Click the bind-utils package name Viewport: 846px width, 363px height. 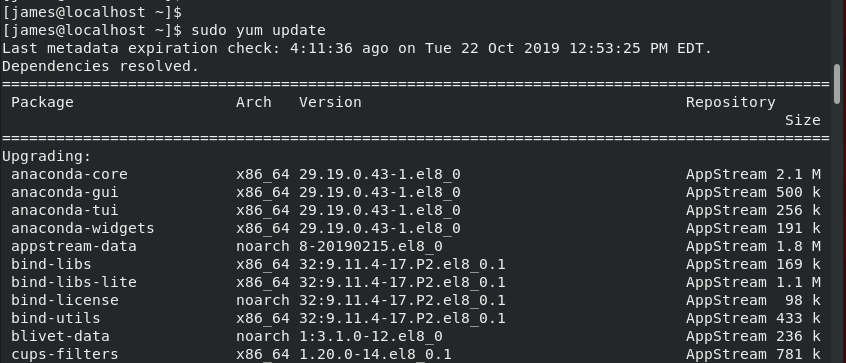click(x=56, y=318)
